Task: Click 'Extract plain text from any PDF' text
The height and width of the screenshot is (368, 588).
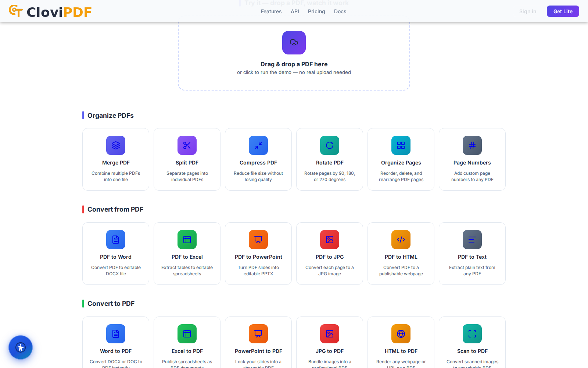Action: tap(472, 270)
